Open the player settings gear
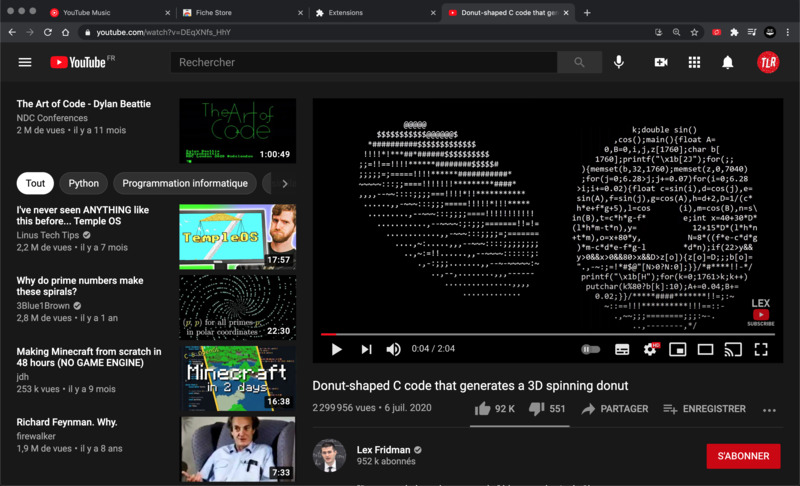Screen dimensions: 800x486 pyautogui.click(x=650, y=349)
